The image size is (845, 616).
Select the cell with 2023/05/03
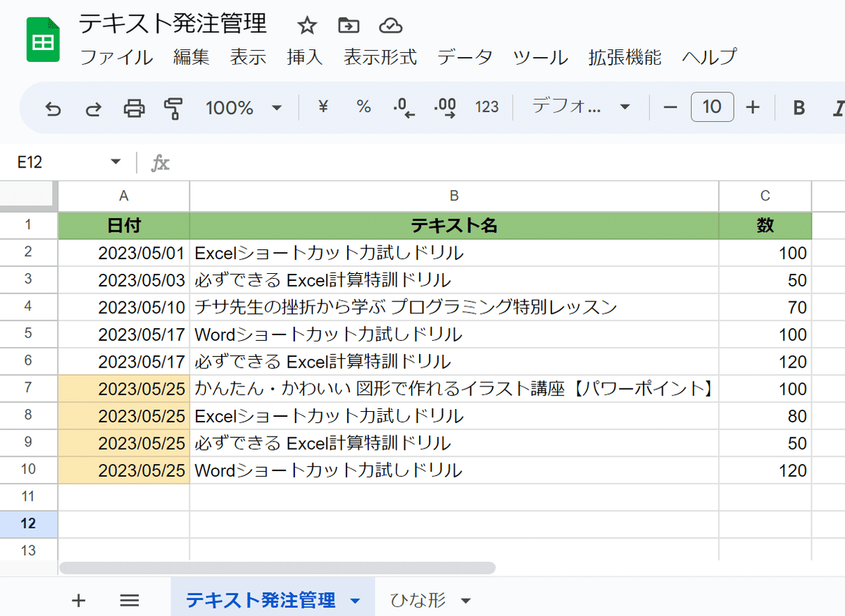pos(124,280)
